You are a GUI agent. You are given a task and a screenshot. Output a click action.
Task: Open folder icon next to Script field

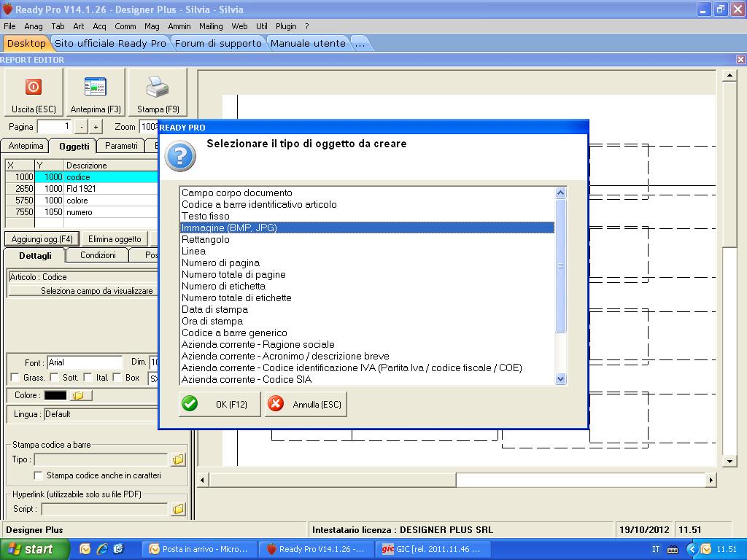coord(178,509)
